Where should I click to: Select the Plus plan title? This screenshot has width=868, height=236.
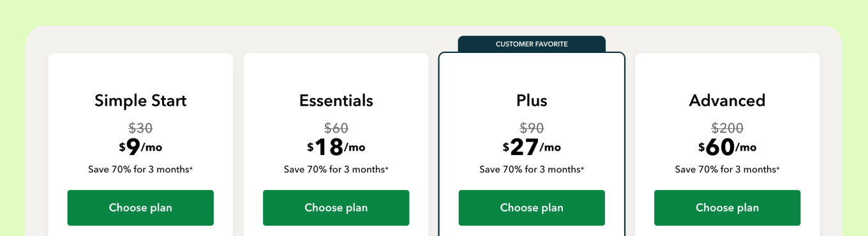pyautogui.click(x=532, y=101)
